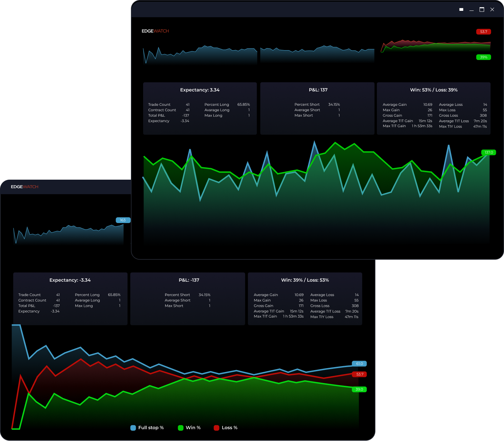Select the '47m 11s' value in the back window

pos(351,317)
